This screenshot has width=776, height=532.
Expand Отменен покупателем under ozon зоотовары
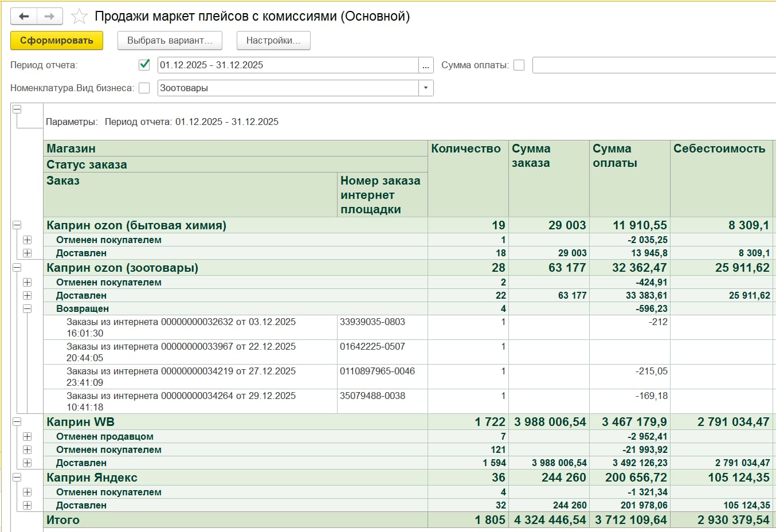27,283
